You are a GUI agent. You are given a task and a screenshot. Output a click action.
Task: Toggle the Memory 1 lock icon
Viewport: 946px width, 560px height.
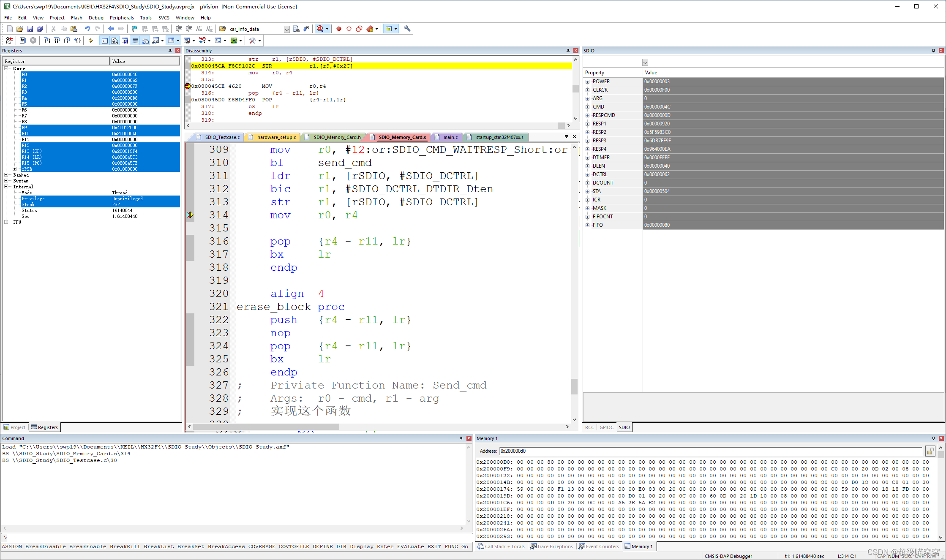(930, 451)
